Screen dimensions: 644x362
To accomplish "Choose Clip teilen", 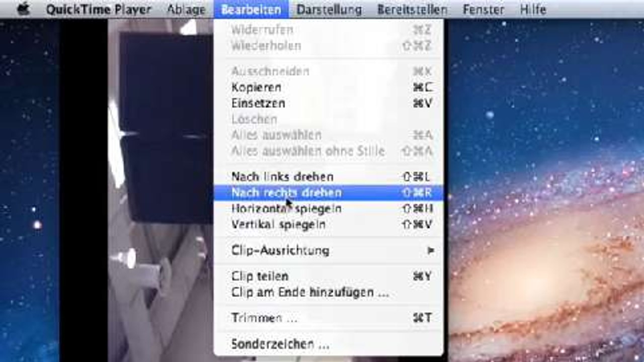I will click(329, 277).
